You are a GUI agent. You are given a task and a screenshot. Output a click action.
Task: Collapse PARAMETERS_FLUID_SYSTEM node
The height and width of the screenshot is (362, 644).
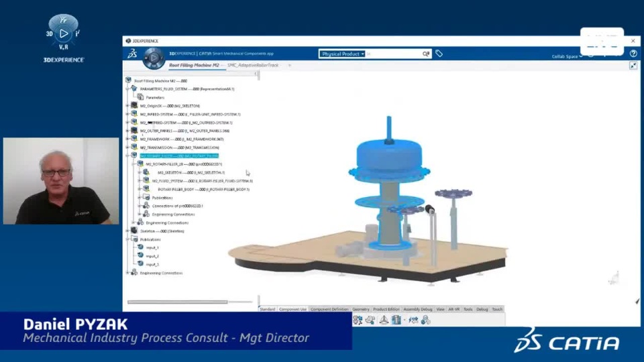point(127,88)
